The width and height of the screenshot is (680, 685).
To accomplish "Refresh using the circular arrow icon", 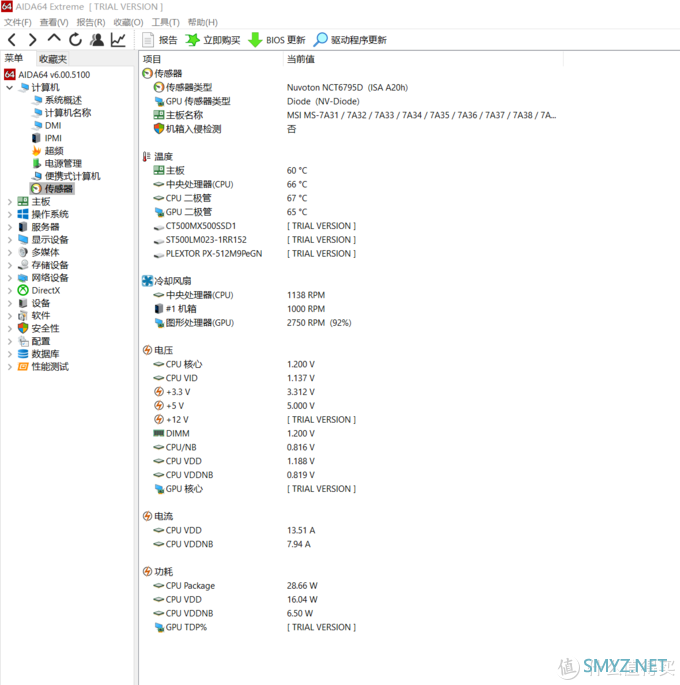I will tap(75, 40).
